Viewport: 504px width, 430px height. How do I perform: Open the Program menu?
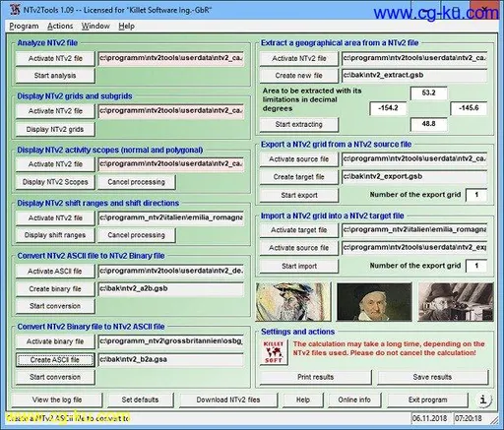24,26
